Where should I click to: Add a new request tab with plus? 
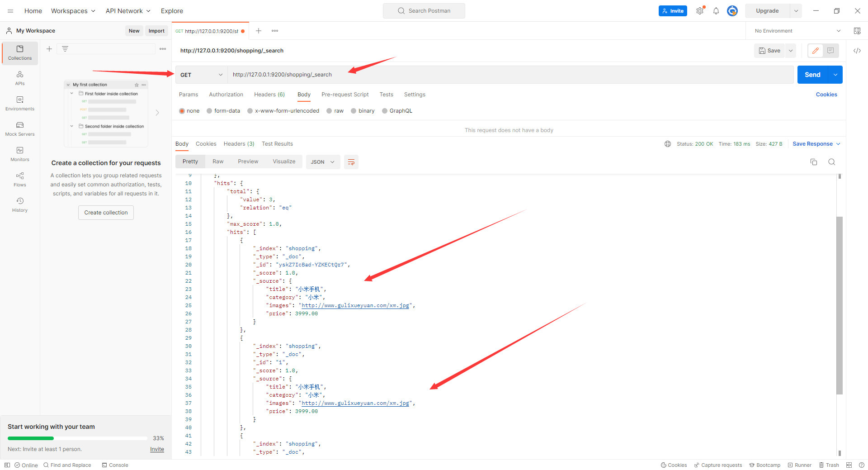click(x=259, y=31)
